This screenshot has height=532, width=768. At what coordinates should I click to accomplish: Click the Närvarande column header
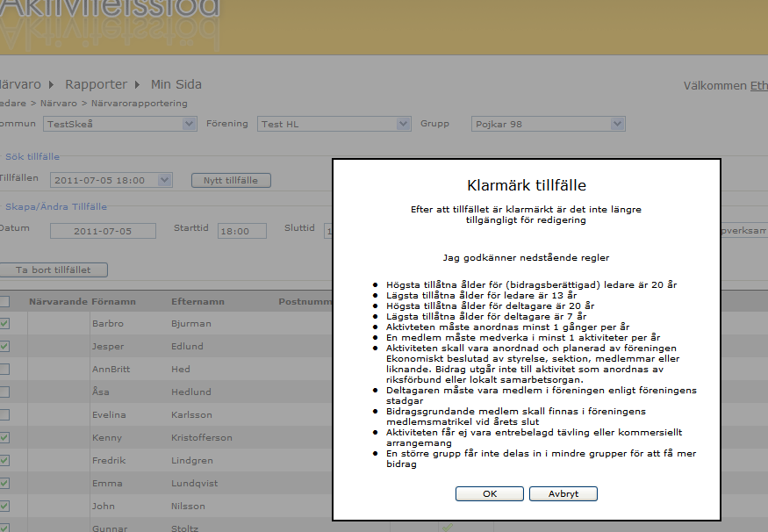click(58, 302)
